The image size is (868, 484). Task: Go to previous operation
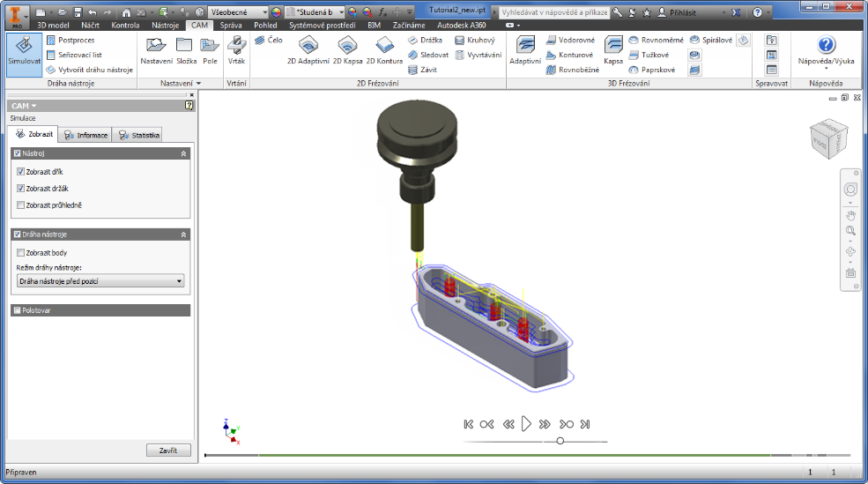pos(486,424)
